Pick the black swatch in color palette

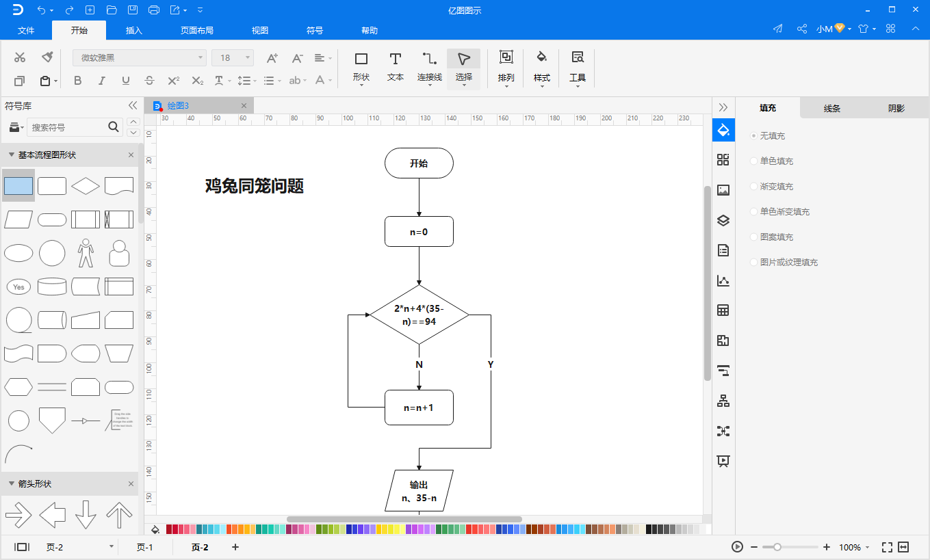point(649,529)
